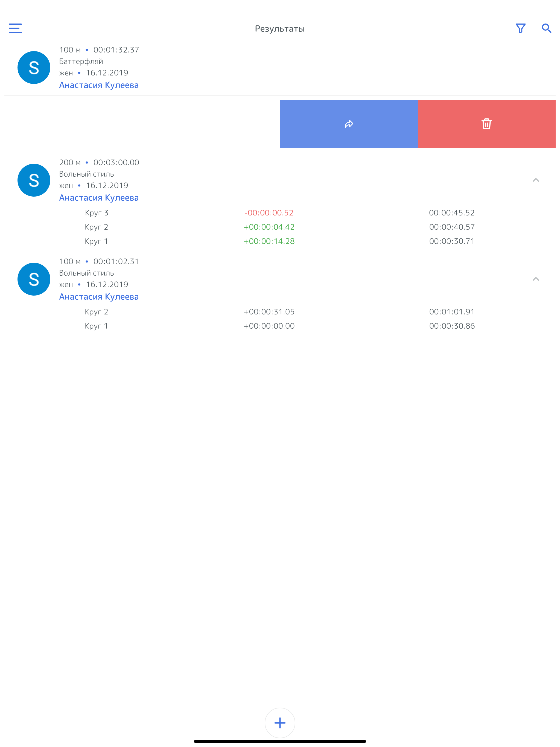Select lap time 00:00:30.86
The width and height of the screenshot is (560, 747).
point(452,326)
